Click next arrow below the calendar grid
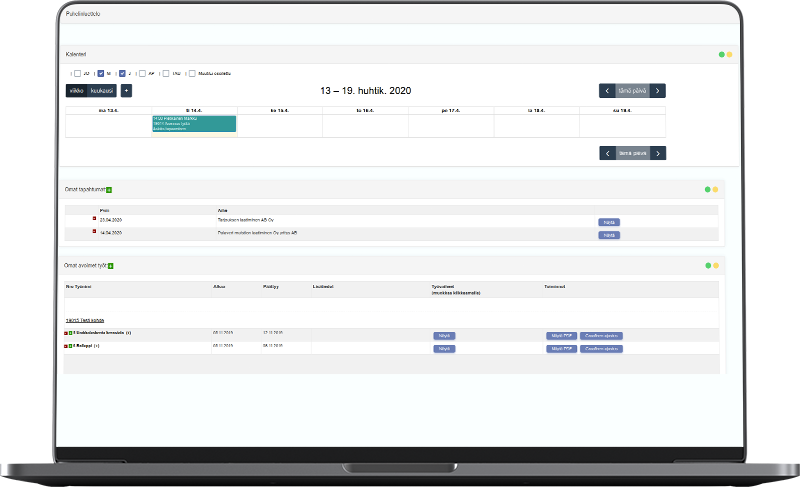 (x=658, y=153)
